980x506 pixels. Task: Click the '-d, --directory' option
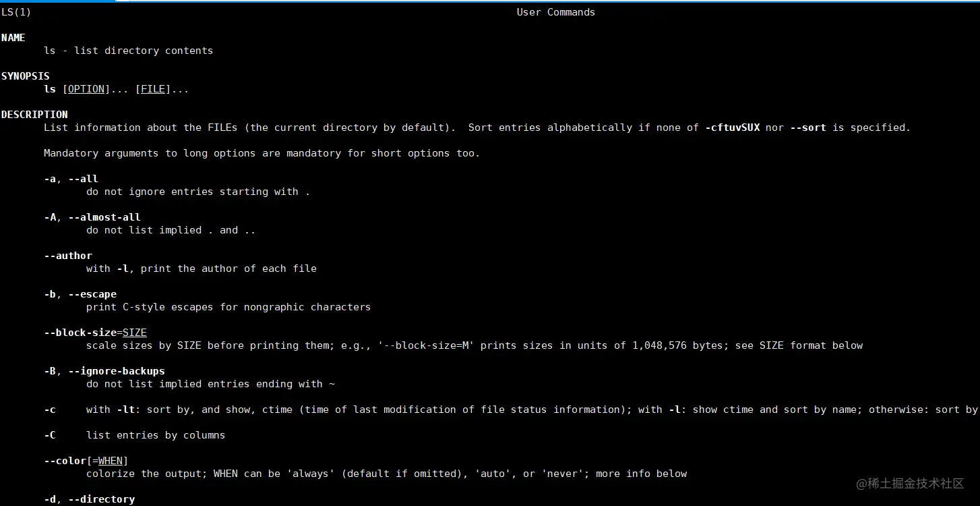[x=90, y=499]
